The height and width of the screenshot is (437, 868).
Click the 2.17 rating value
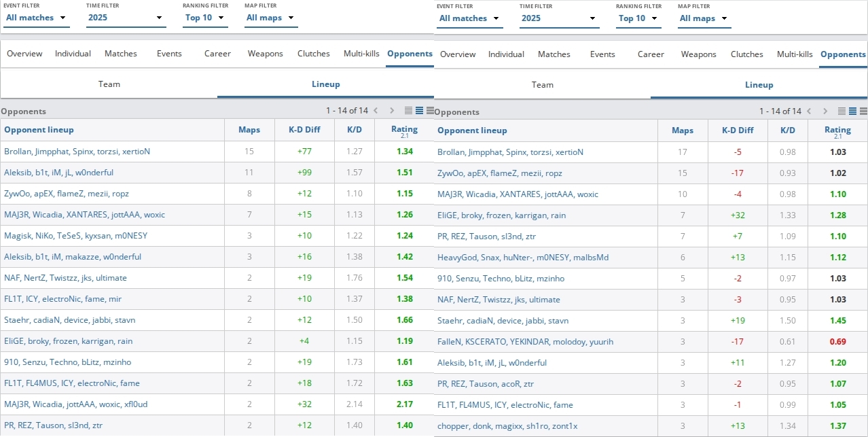pos(405,404)
